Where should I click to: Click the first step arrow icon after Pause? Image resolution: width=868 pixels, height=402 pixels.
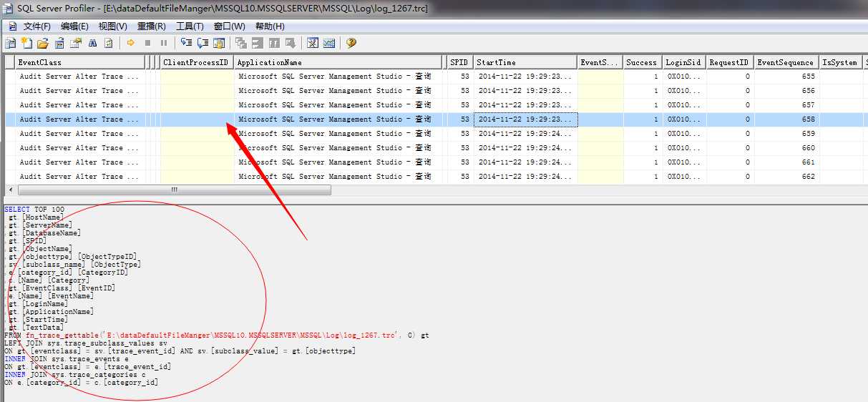pyautogui.click(x=186, y=43)
